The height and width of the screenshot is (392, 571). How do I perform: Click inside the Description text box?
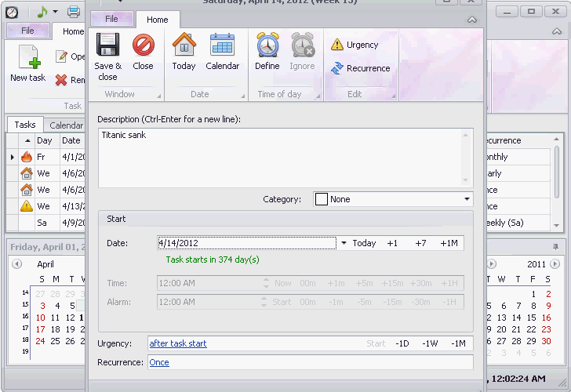click(x=285, y=158)
